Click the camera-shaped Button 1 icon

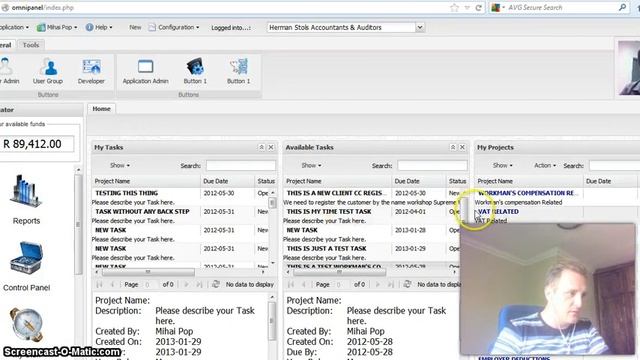tap(195, 71)
